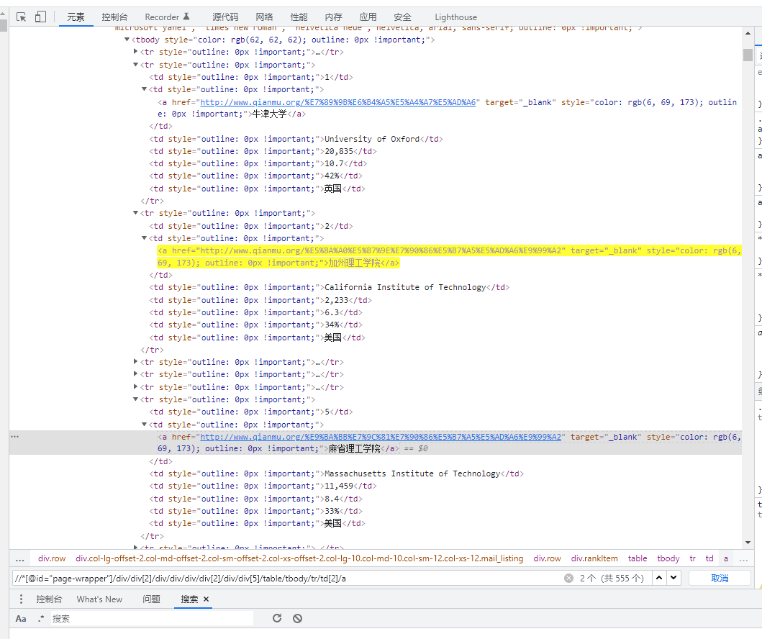This screenshot has height=639, width=762.
Task: Toggle match case Aa option
Action: pos(20,619)
